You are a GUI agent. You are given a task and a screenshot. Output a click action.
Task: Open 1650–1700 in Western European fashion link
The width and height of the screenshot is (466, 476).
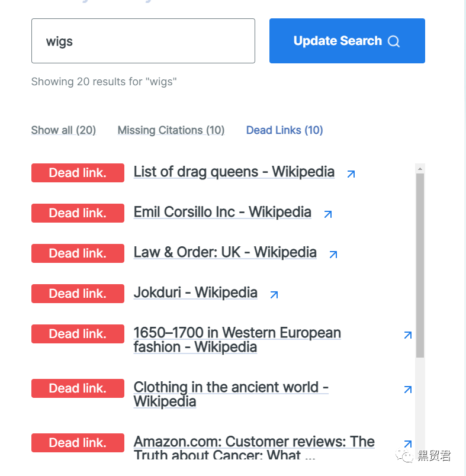237,340
